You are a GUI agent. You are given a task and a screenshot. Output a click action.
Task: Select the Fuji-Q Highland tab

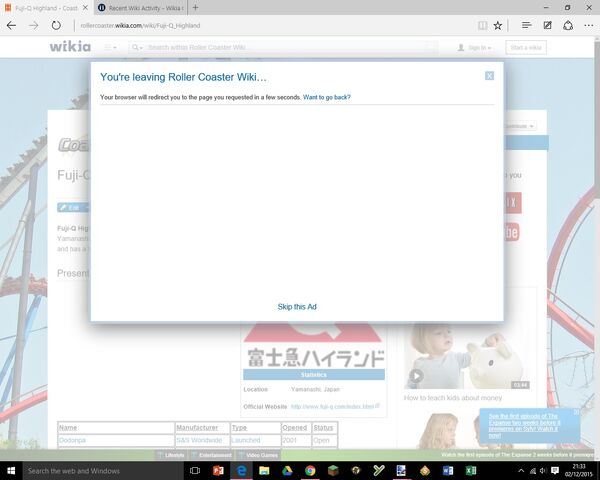[43, 8]
